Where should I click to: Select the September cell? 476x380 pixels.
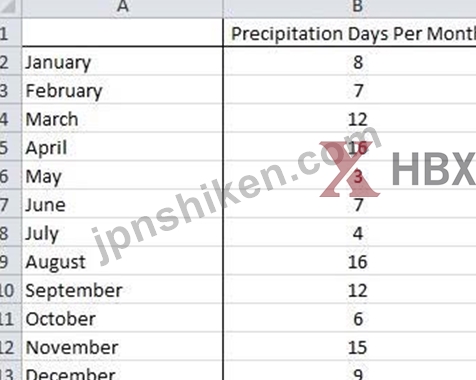122,290
